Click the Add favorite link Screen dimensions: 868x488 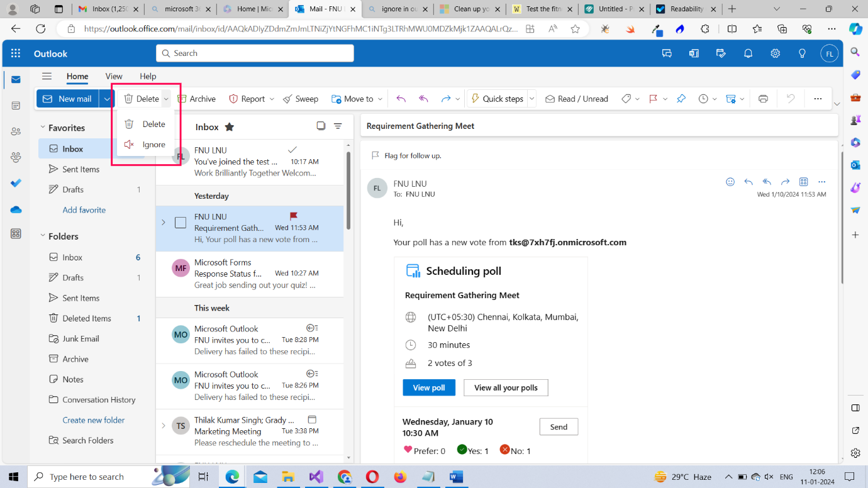point(84,210)
